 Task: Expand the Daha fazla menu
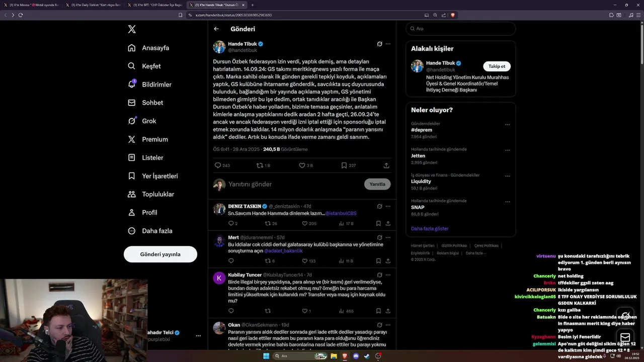point(150,231)
